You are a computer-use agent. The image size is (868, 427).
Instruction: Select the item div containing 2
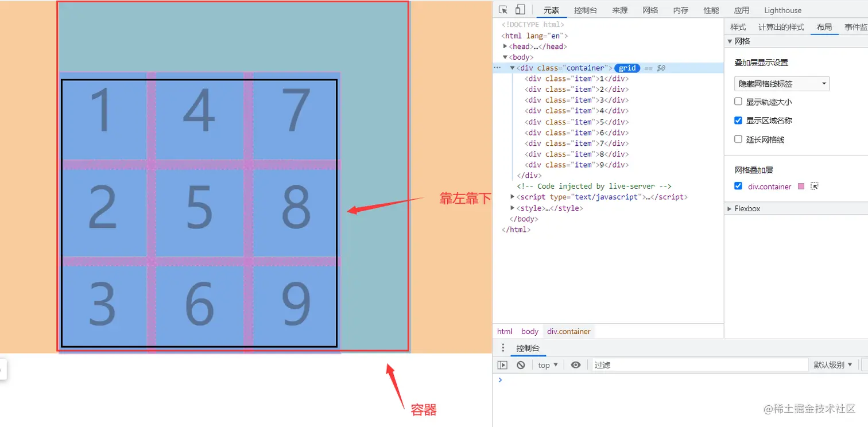pyautogui.click(x=577, y=90)
